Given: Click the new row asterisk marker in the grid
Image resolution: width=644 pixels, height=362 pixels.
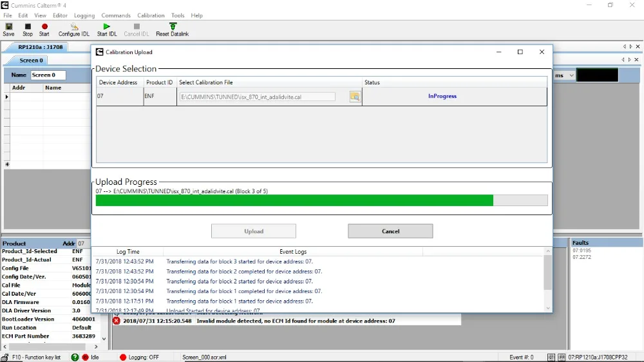Looking at the screenshot, I should [x=7, y=164].
